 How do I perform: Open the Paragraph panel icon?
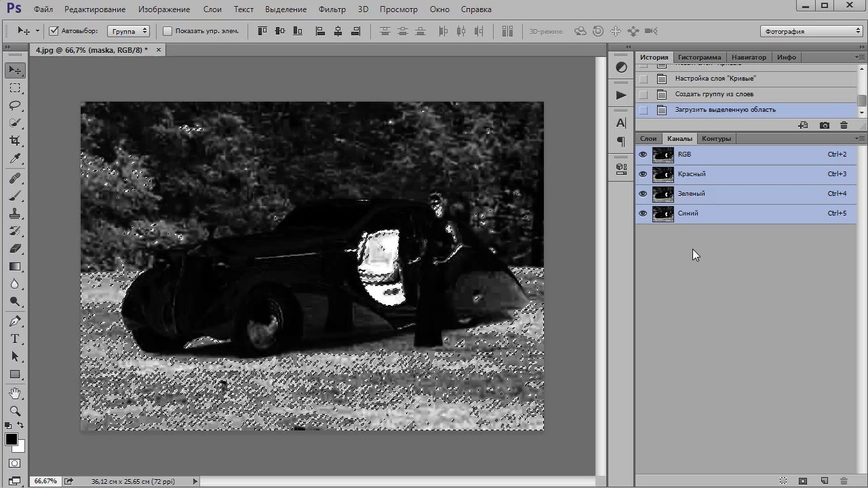point(621,142)
